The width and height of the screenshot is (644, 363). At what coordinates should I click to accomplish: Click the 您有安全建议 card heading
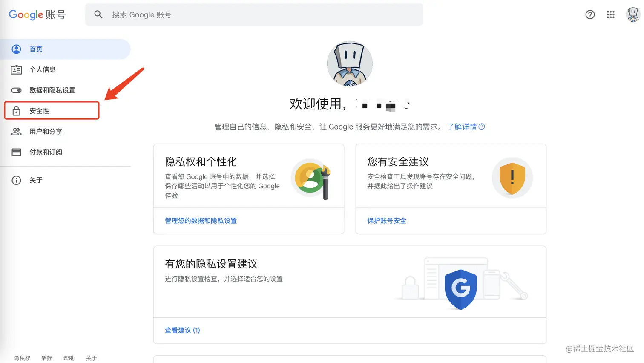pyautogui.click(x=398, y=162)
